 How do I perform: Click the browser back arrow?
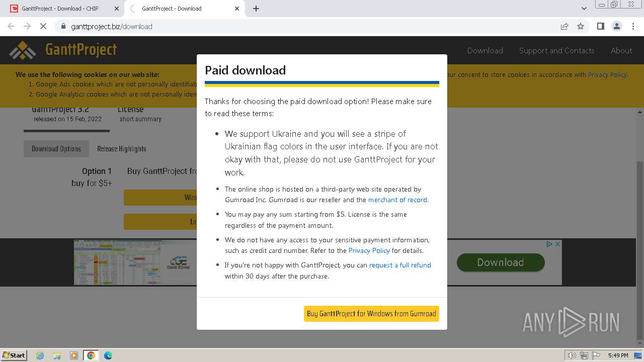(x=11, y=26)
